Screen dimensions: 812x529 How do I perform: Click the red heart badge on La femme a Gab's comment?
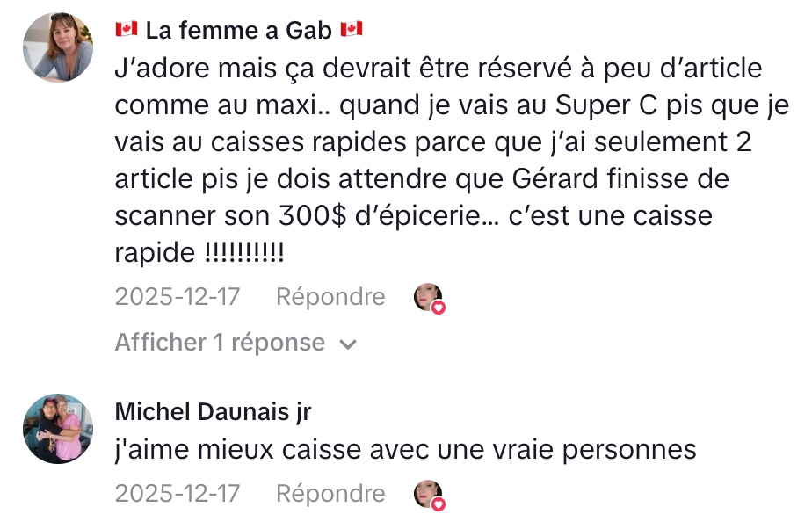(439, 308)
